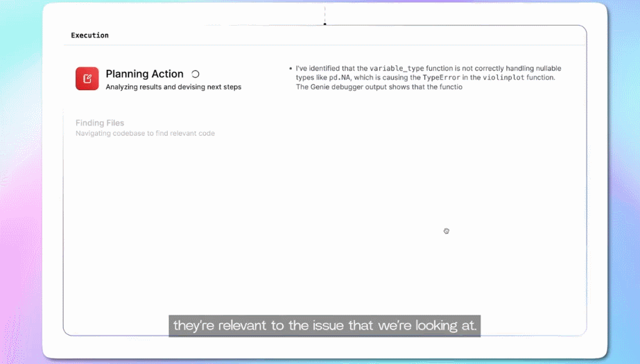Click the phrase 'I've identified that the'
Screen dimensions: 640x364
pos(331,69)
